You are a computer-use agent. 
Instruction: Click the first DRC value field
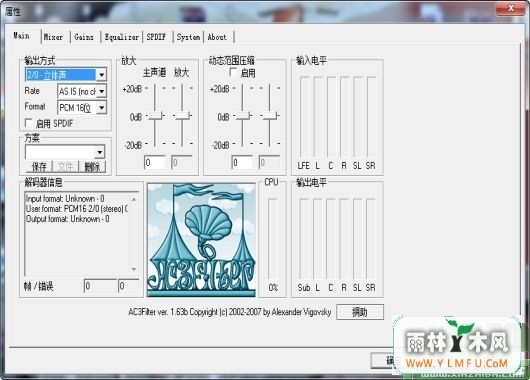tap(242, 163)
